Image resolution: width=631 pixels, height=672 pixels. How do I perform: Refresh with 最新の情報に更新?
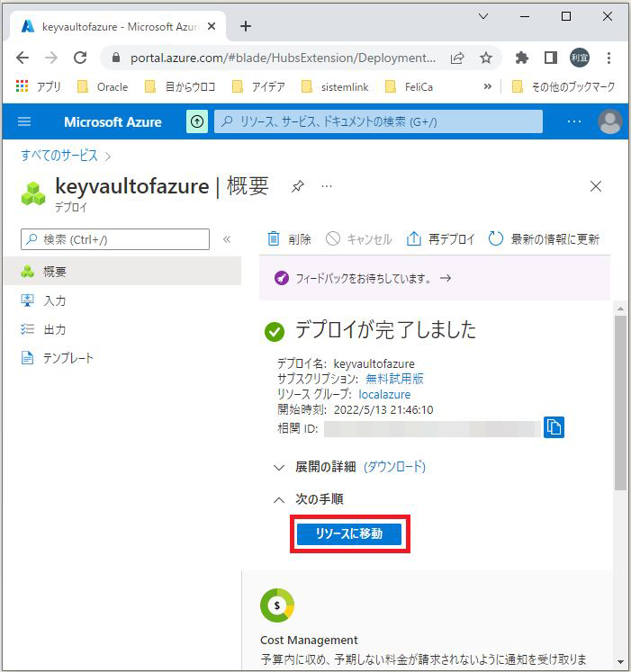click(544, 238)
